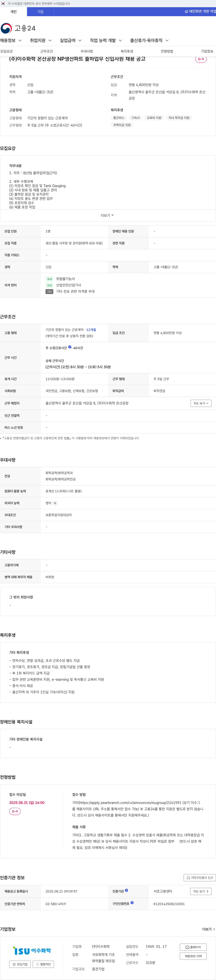The height and width of the screenshot is (980, 216).
Task: Jump to the 모집요강 section tab
Action: 7,51
